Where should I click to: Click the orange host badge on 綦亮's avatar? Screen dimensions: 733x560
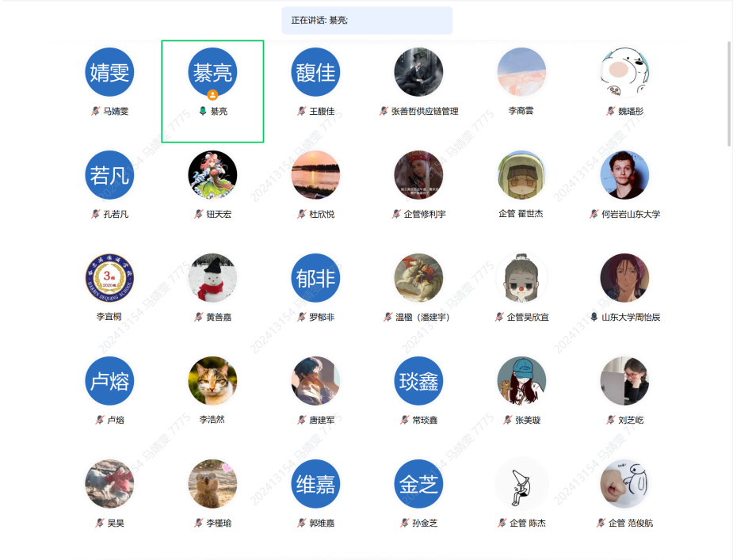click(x=212, y=94)
